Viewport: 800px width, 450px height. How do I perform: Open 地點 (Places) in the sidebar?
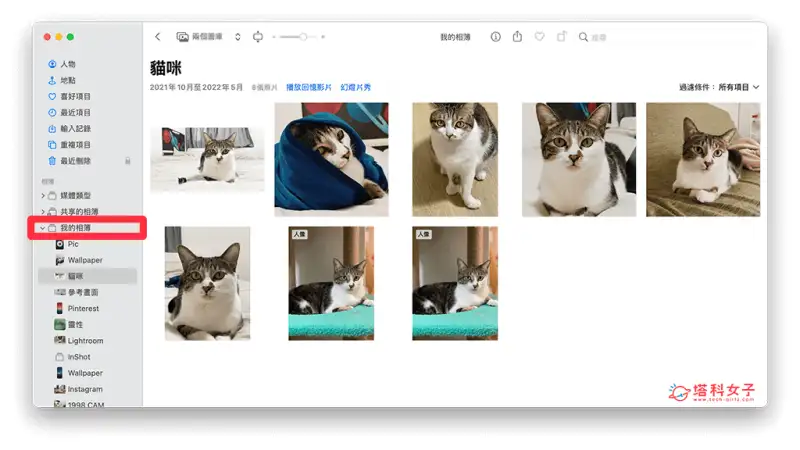(x=67, y=80)
